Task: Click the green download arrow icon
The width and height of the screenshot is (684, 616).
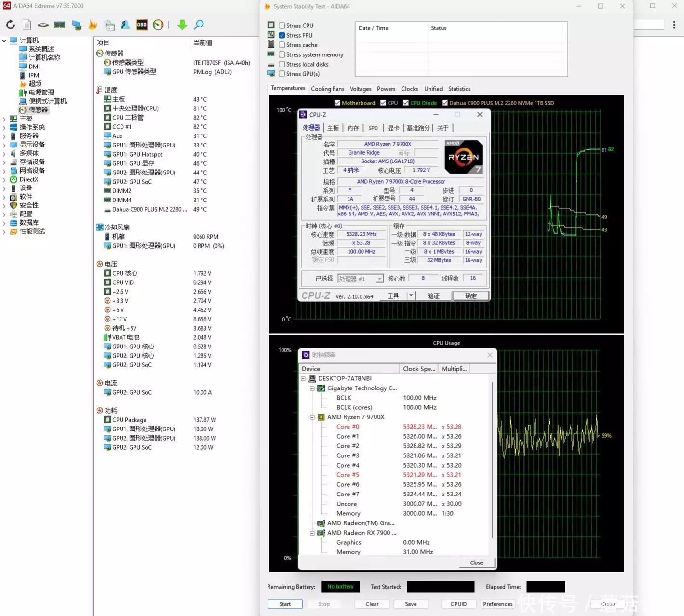Action: click(182, 25)
